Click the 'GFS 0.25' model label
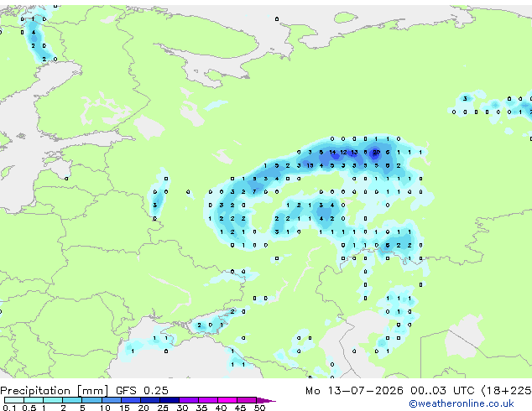The height and width of the screenshot is (411, 532). click(x=142, y=391)
